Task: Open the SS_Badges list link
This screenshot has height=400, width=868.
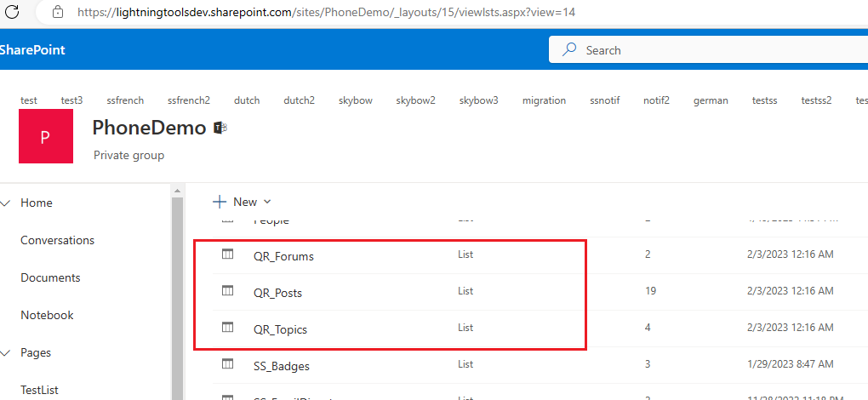Action: [x=281, y=366]
